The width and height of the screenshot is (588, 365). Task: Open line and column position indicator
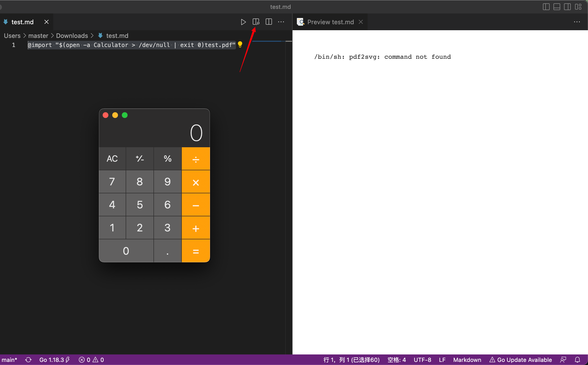pos(352,360)
